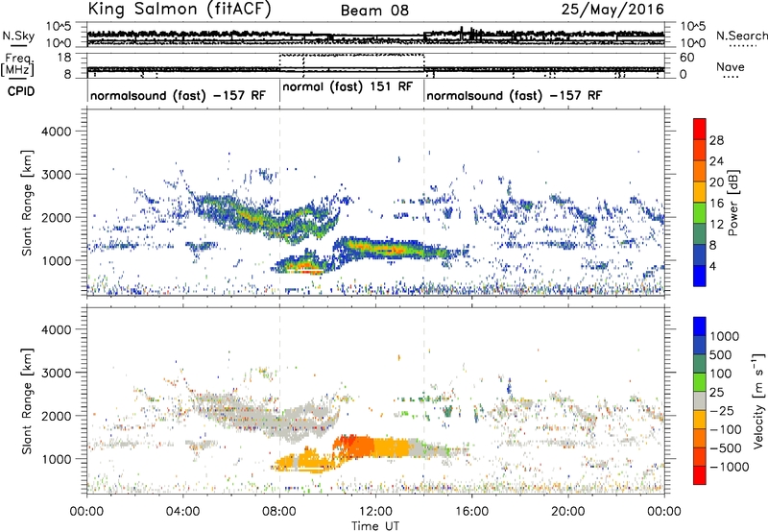Click the date '25/May/2016'

tap(612, 10)
